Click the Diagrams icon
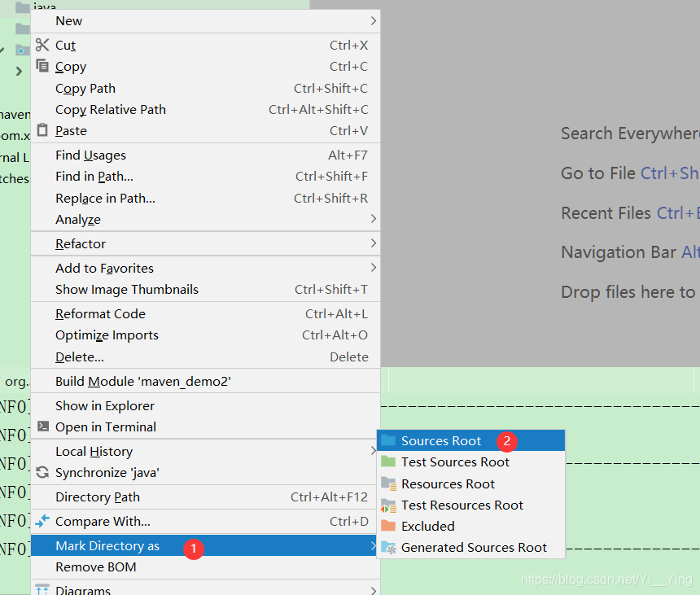Viewport: 700px width, 595px height. (42, 589)
